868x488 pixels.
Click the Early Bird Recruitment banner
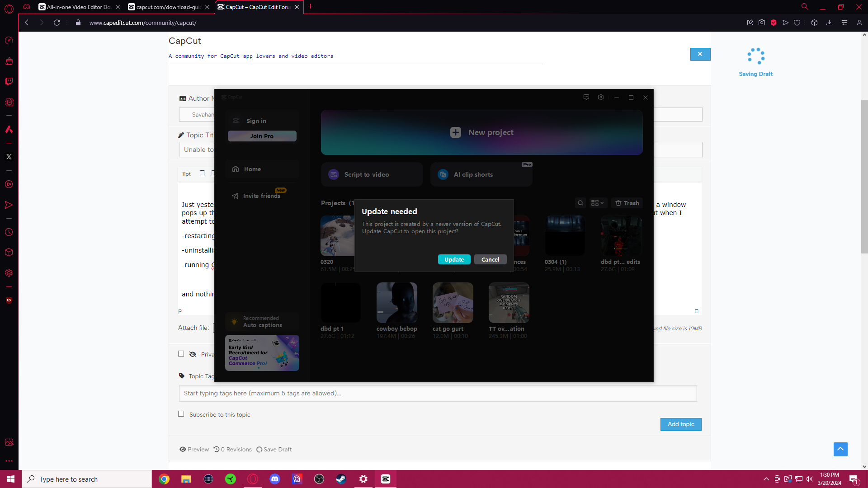click(262, 353)
